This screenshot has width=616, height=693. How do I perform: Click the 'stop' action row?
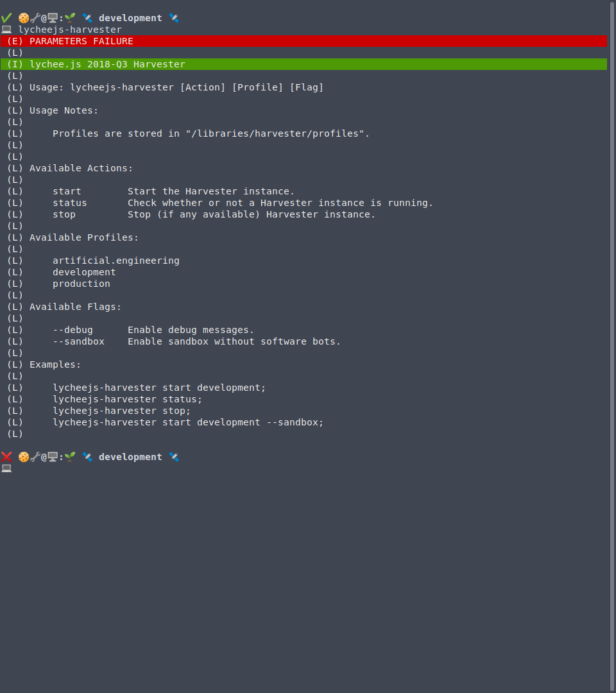click(214, 214)
